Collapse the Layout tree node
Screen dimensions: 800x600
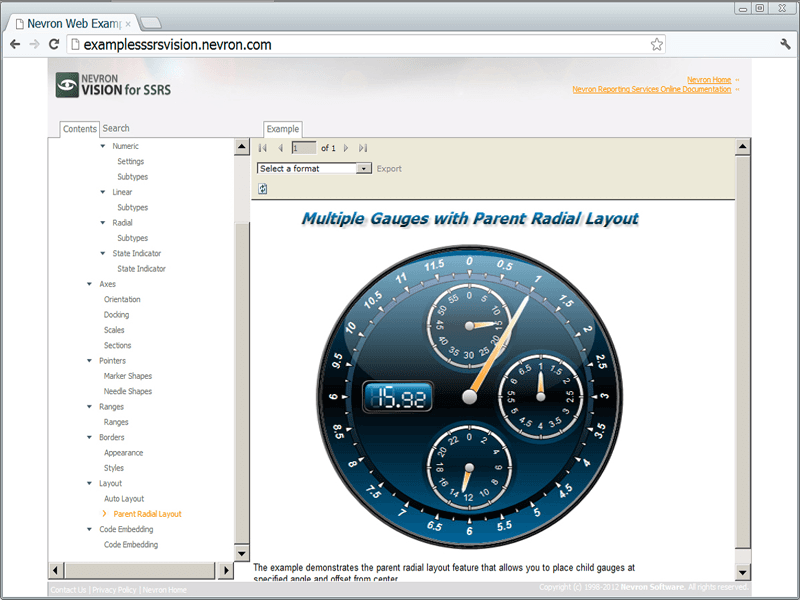click(x=89, y=483)
